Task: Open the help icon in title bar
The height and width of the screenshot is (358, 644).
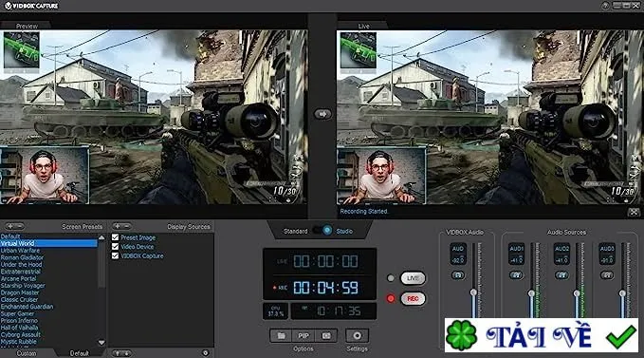Action: tap(605, 6)
